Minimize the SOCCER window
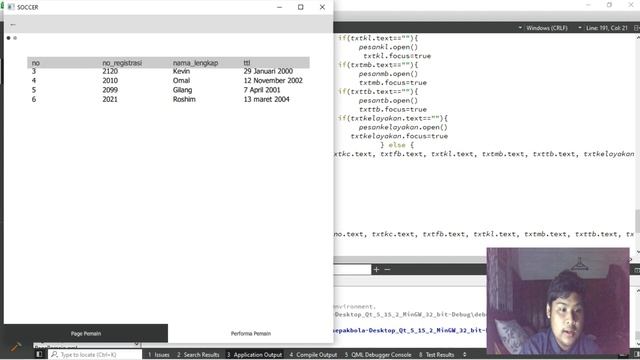 point(279,7)
